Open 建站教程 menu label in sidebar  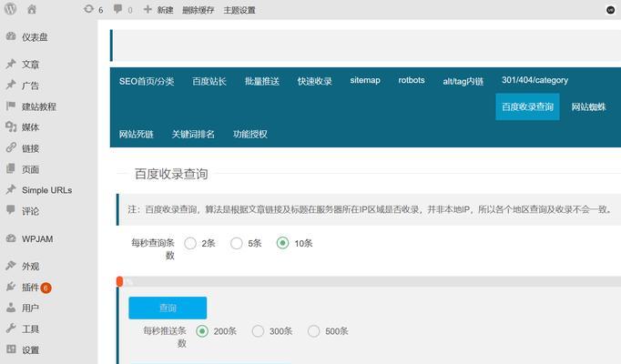[x=39, y=106]
